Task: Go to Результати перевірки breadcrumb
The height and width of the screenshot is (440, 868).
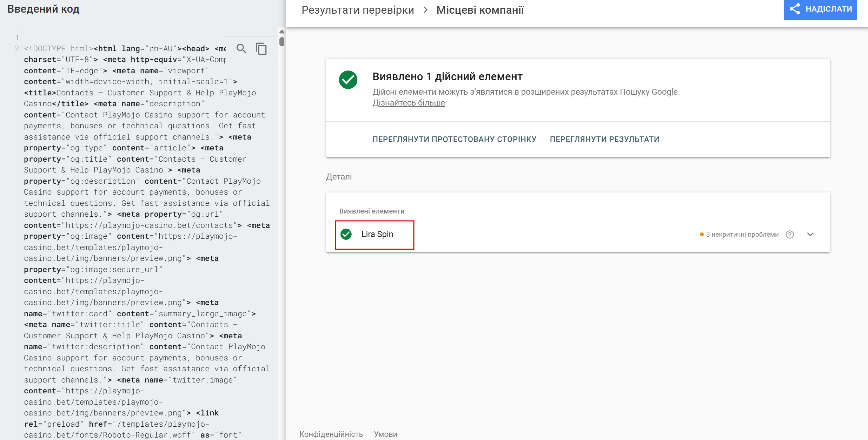Action: (x=358, y=10)
